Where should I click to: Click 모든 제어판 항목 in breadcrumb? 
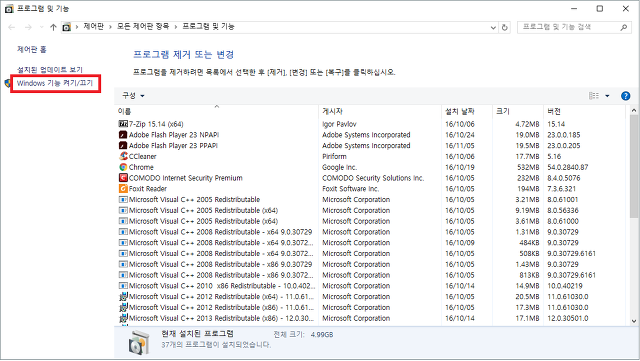pyautogui.click(x=143, y=27)
